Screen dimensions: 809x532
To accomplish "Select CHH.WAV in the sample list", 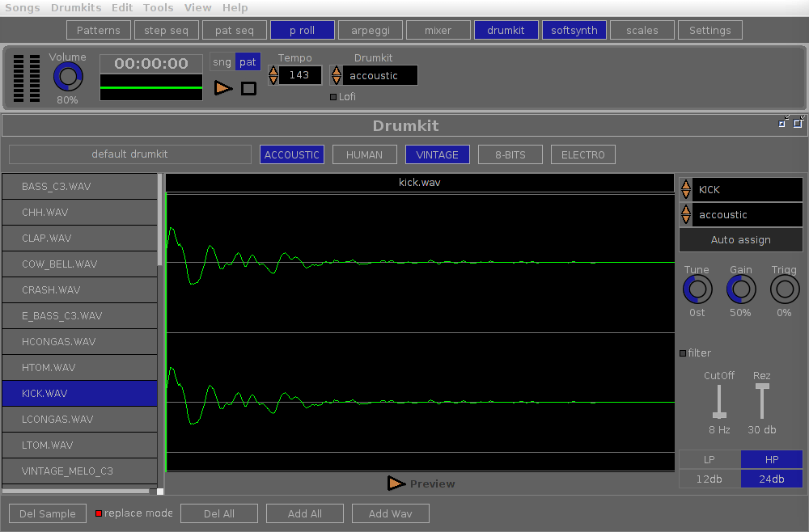I will [x=79, y=212].
